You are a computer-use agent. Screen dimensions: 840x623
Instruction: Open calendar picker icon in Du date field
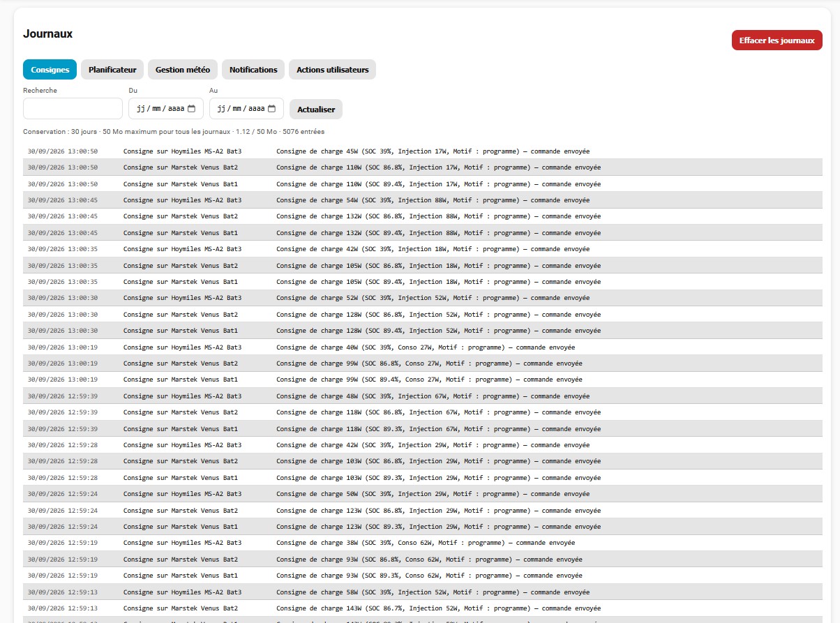[191, 109]
